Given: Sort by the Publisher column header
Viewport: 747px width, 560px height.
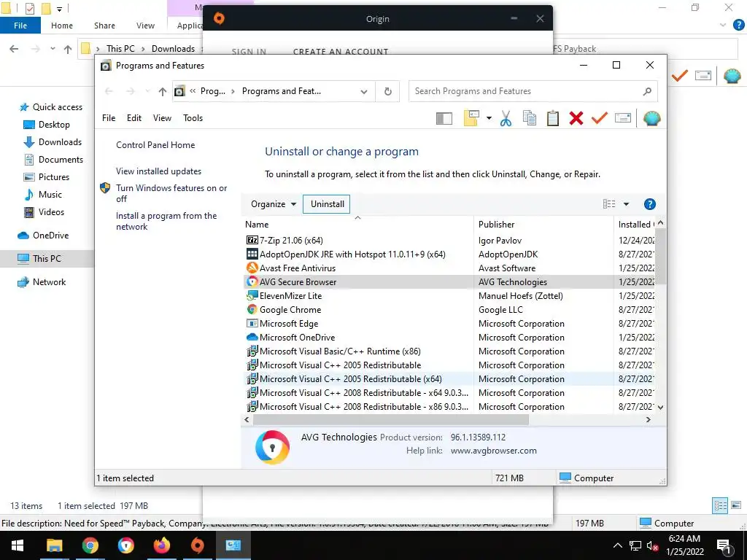Looking at the screenshot, I should [x=543, y=225].
